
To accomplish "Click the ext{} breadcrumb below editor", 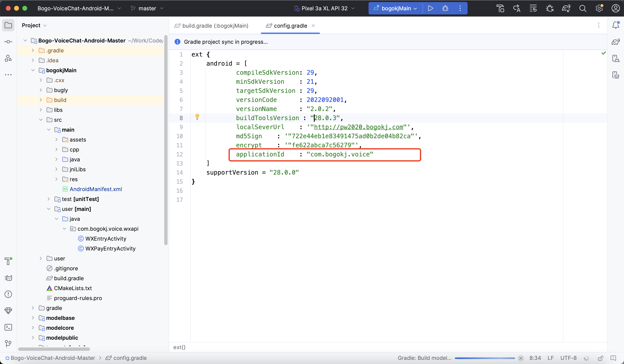I will pos(179,347).
